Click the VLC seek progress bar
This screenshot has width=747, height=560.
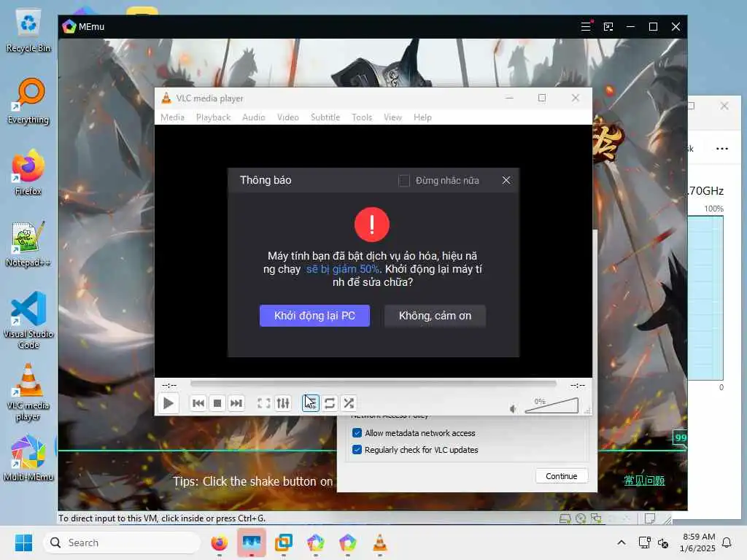tap(373, 384)
